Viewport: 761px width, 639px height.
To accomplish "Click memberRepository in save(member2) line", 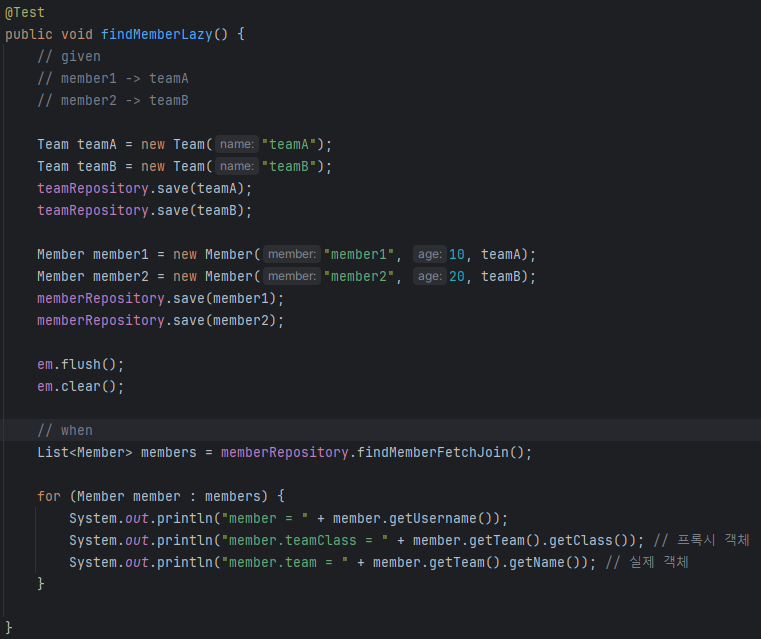I will 101,321.
